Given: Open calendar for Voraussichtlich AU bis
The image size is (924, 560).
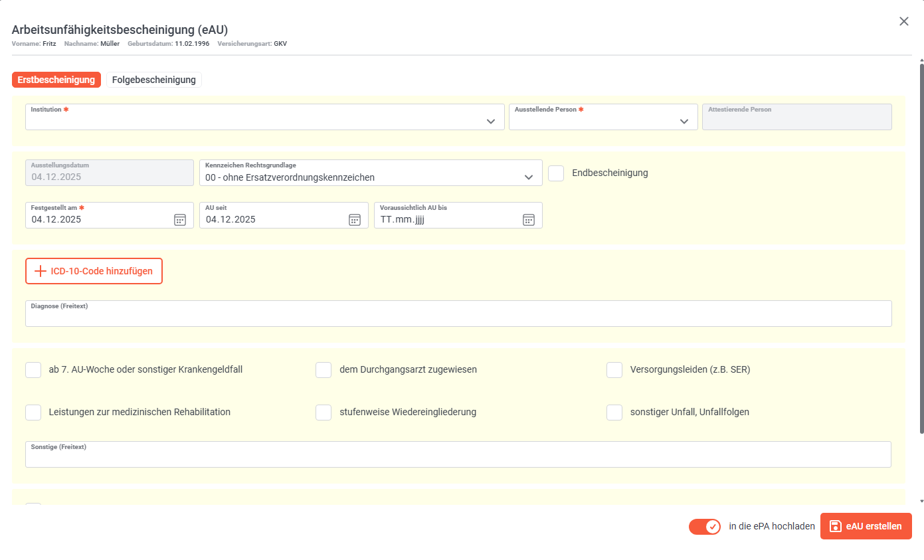Looking at the screenshot, I should pos(528,220).
